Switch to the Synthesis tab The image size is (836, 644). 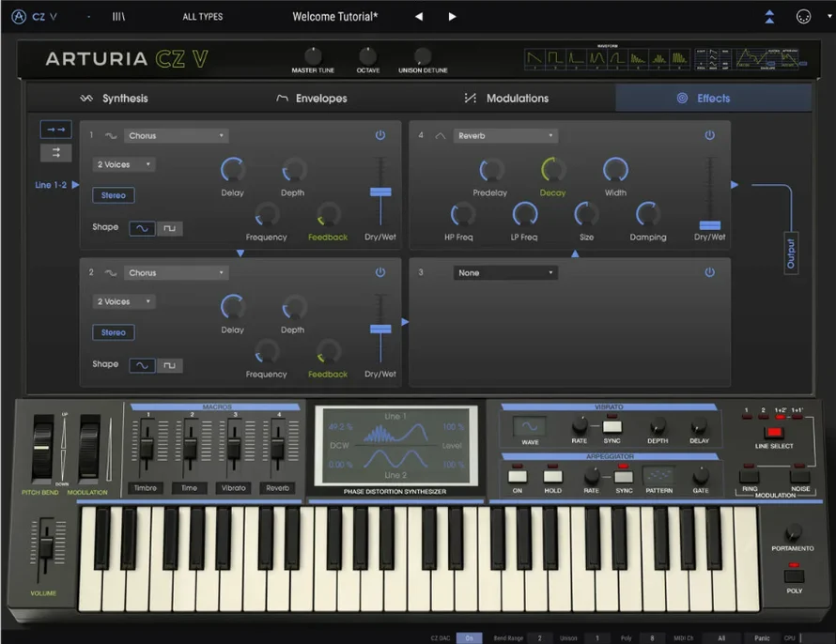[x=114, y=98]
